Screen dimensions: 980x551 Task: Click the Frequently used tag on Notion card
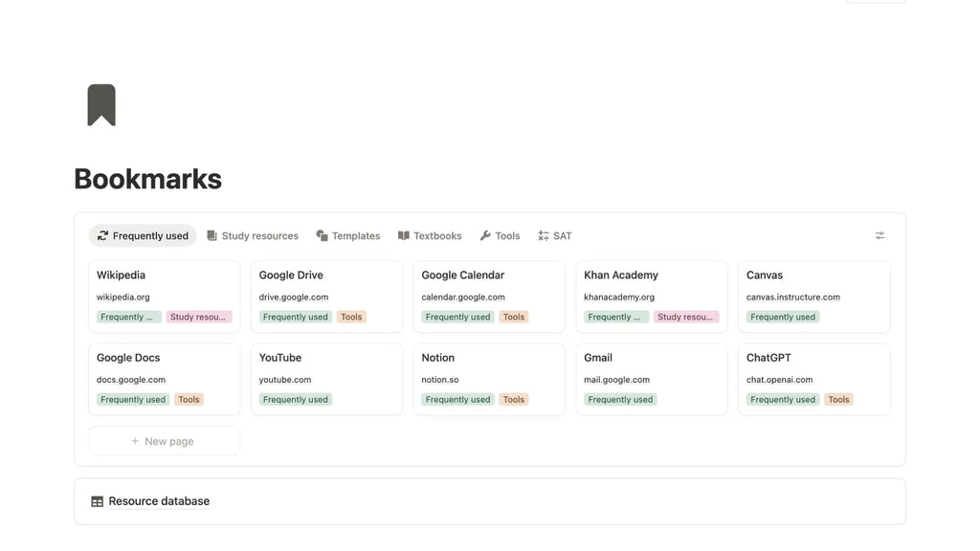pos(457,399)
